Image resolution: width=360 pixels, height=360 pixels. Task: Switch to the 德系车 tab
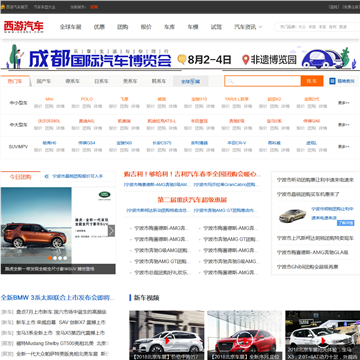point(72,81)
